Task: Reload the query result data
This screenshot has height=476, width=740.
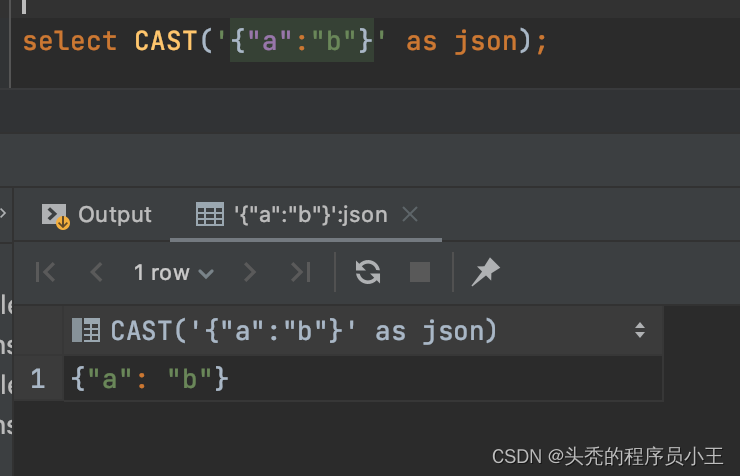Action: coord(368,272)
